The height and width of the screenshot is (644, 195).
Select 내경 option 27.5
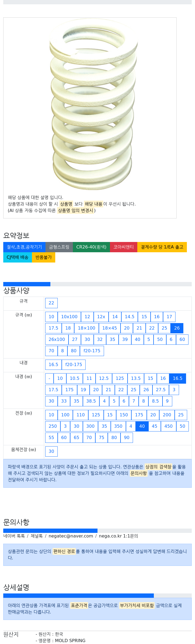tap(161, 390)
